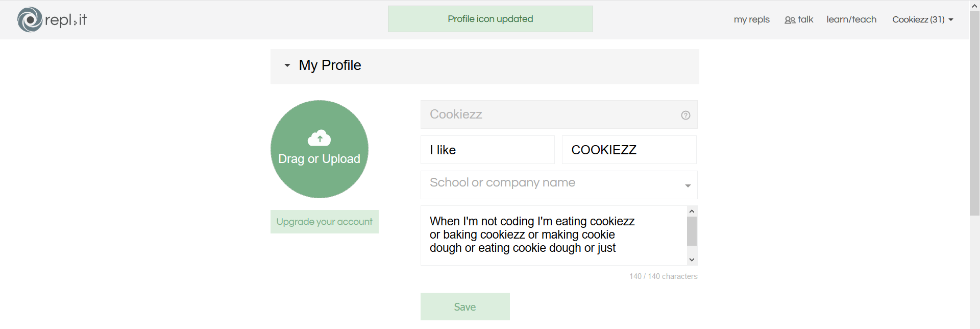This screenshot has width=980, height=329.
Task: Click inside the bio text area
Action: pos(554,236)
